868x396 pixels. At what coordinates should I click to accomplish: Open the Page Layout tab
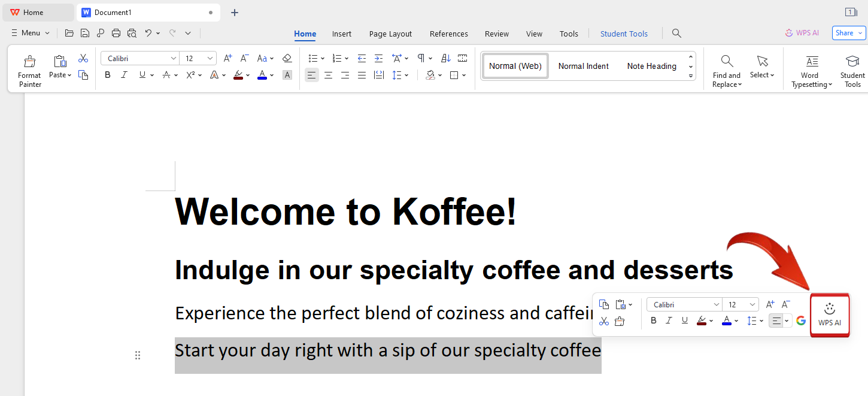(x=390, y=34)
